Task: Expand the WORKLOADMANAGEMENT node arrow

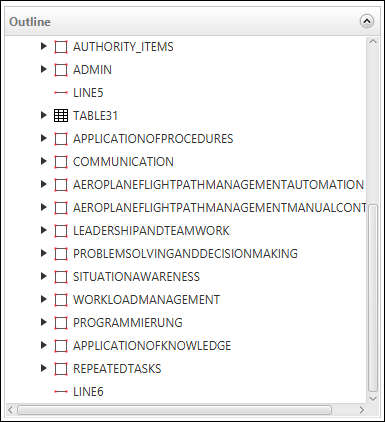Action: click(x=43, y=299)
